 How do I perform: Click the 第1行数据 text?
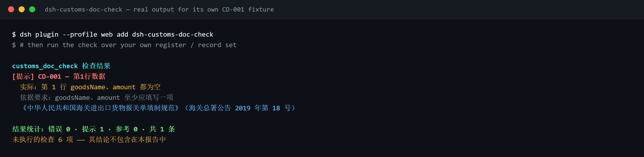(x=89, y=76)
